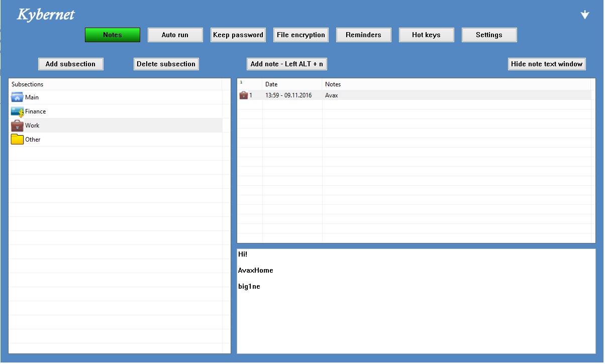Screen dimensions: 605x364
Task: Click the yellow Other folder icon
Action: click(17, 140)
